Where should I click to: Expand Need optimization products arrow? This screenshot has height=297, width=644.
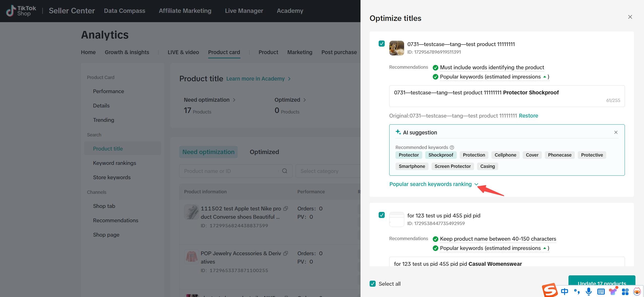(x=234, y=100)
